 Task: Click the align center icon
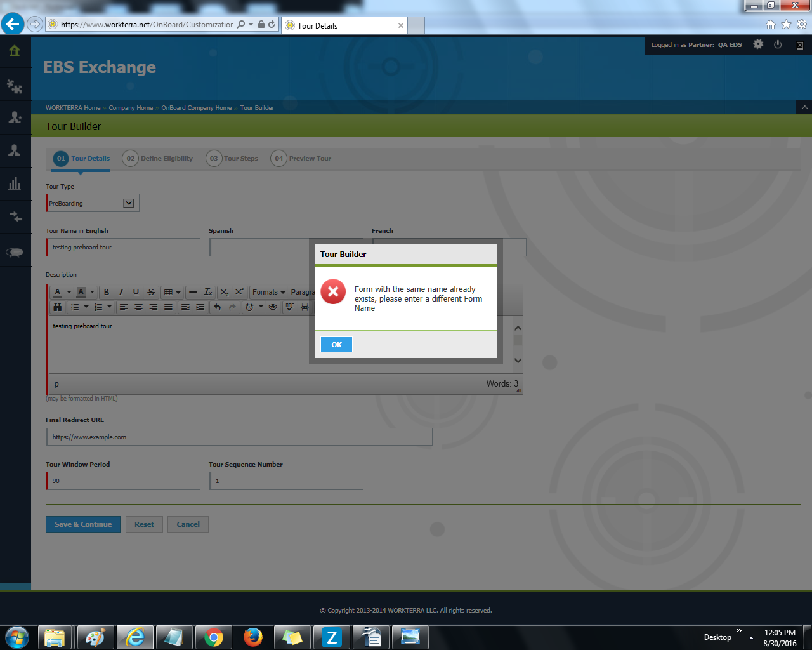click(138, 307)
